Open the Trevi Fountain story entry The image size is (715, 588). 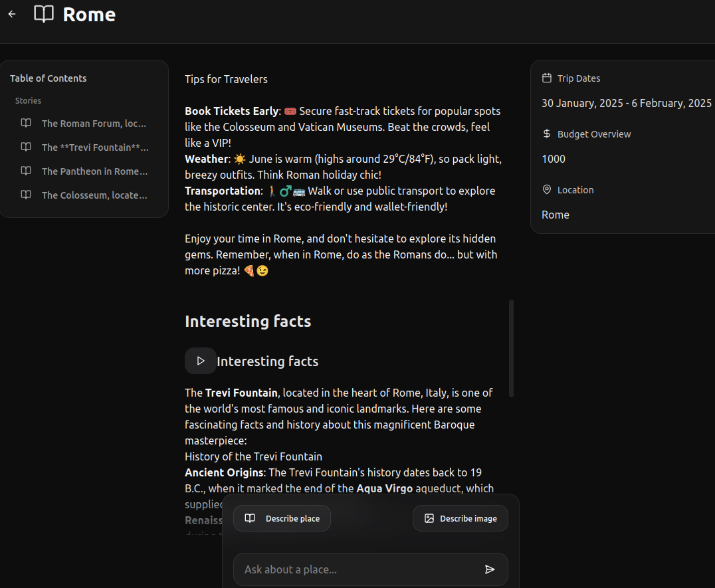(x=95, y=147)
